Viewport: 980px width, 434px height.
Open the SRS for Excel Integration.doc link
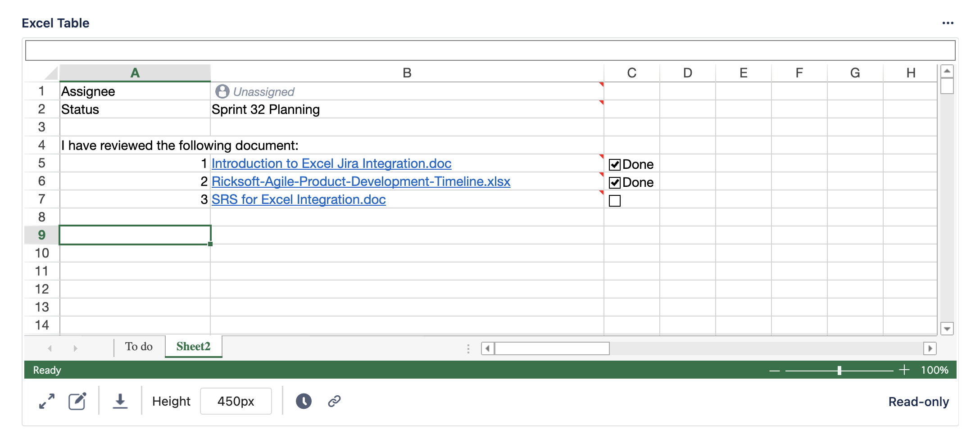pos(299,199)
